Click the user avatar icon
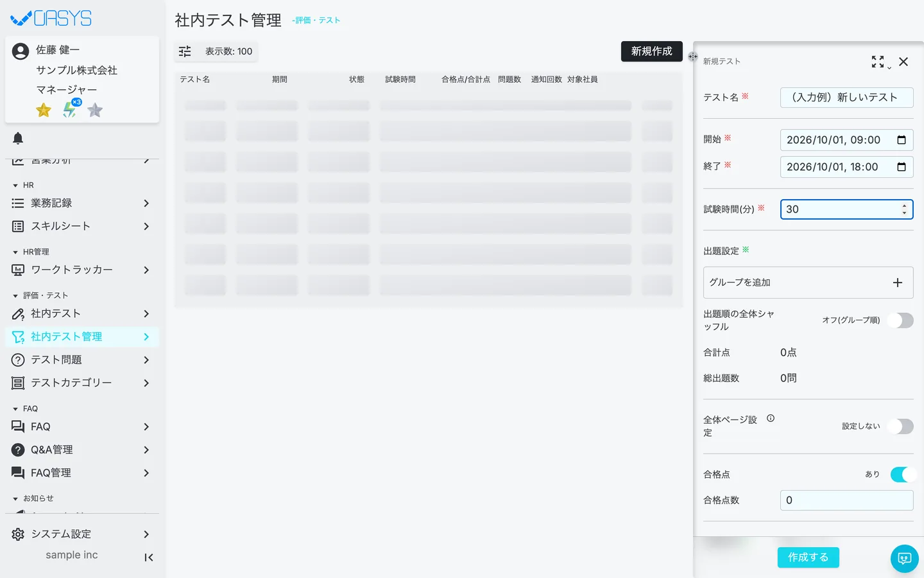This screenshot has width=924, height=578. point(21,51)
